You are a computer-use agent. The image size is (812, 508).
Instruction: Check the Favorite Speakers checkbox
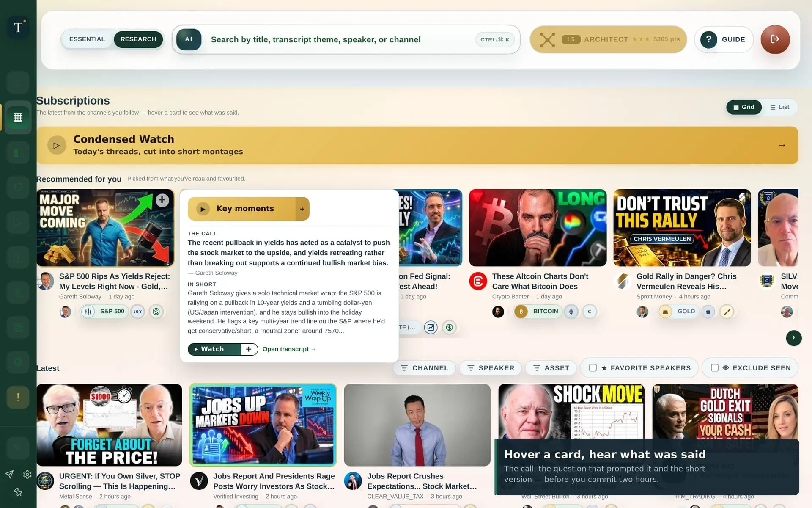pos(593,368)
